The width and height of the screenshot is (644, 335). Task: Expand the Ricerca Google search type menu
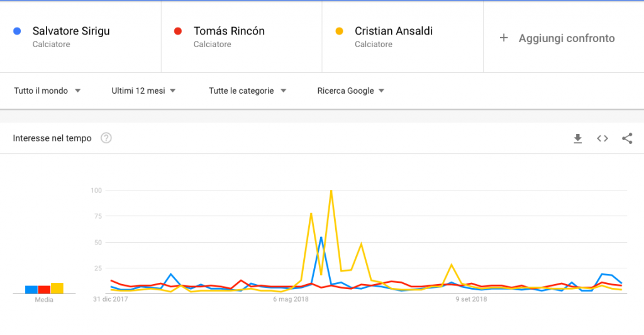tap(351, 91)
